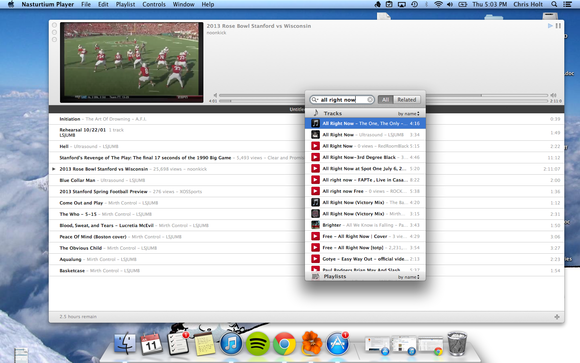This screenshot has height=363, width=580.
Task: Open the Apple menu
Action: 11,4
